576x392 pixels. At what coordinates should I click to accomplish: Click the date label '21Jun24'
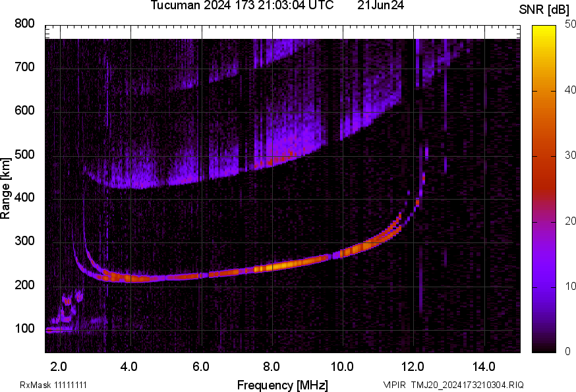pyautogui.click(x=380, y=5)
